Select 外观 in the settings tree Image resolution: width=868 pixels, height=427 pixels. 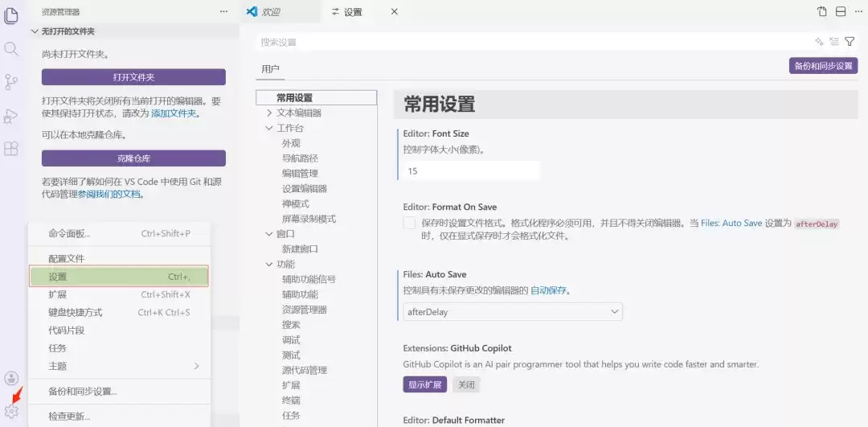tap(291, 143)
